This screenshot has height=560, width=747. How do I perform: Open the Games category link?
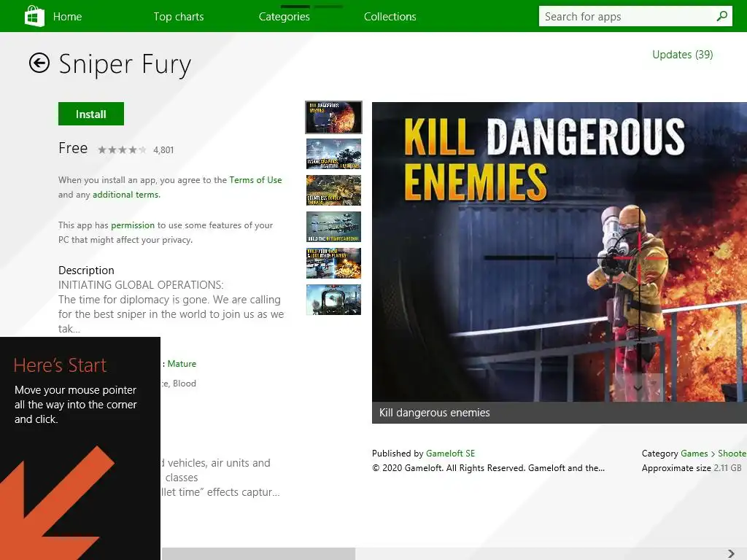pos(694,454)
